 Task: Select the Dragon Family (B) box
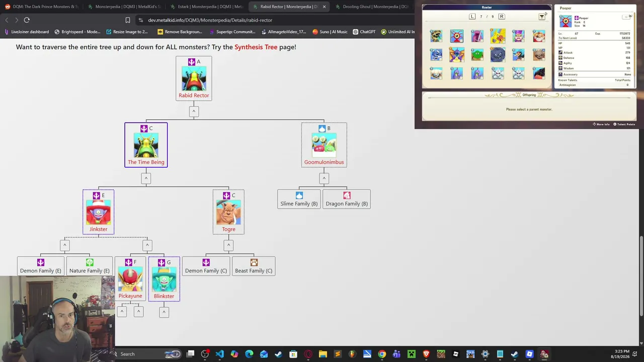tap(347, 199)
